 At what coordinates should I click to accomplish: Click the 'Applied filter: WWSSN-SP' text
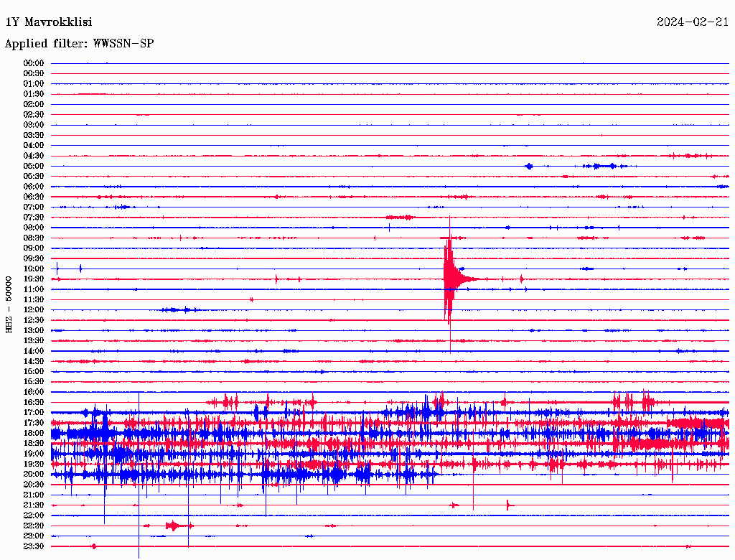point(79,44)
